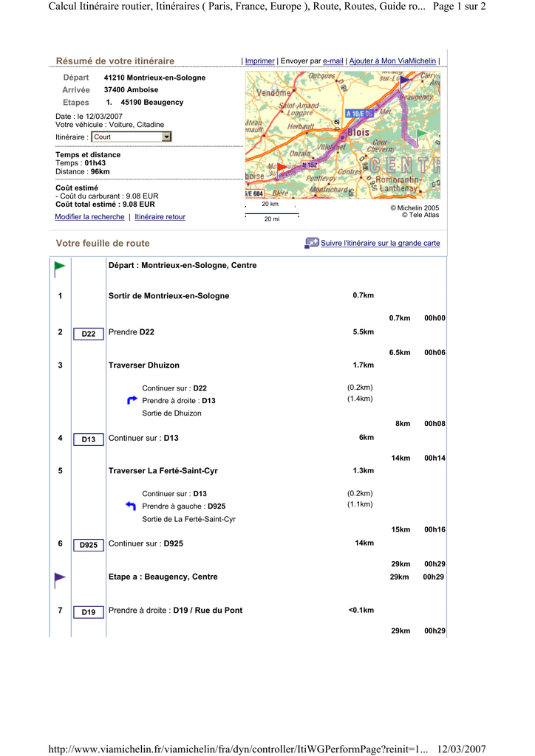Click Prendre à droite : D13 instruction
Viewport: 535px width, 756px height.
coord(179,401)
